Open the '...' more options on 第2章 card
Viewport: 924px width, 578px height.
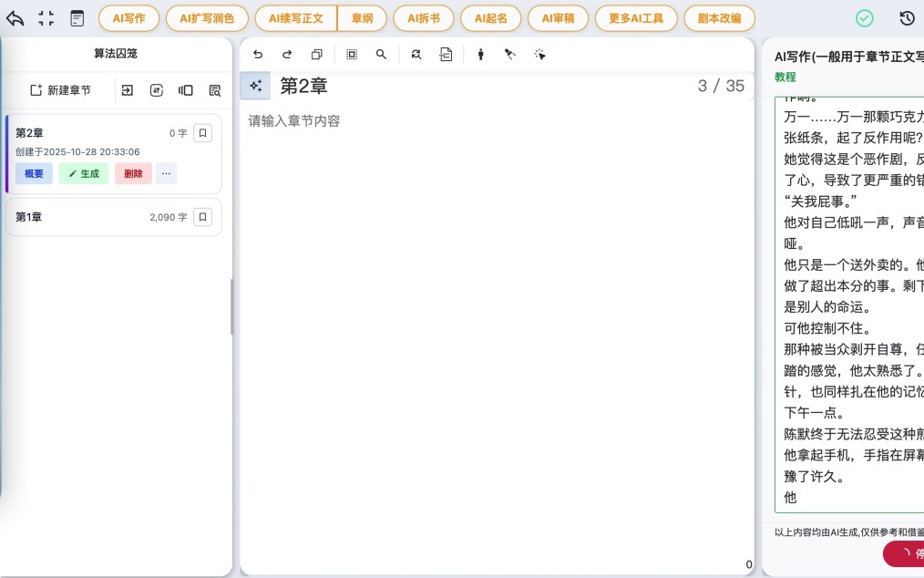(x=165, y=173)
